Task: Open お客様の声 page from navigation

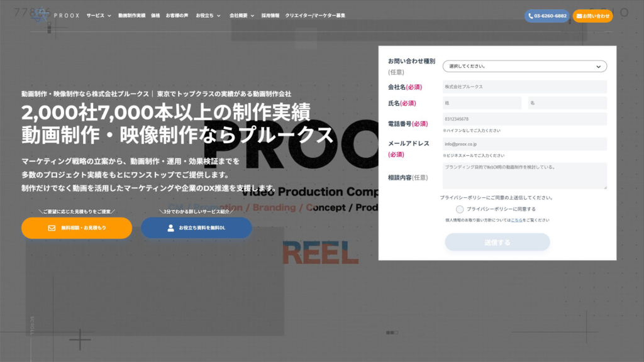Action: pyautogui.click(x=177, y=15)
